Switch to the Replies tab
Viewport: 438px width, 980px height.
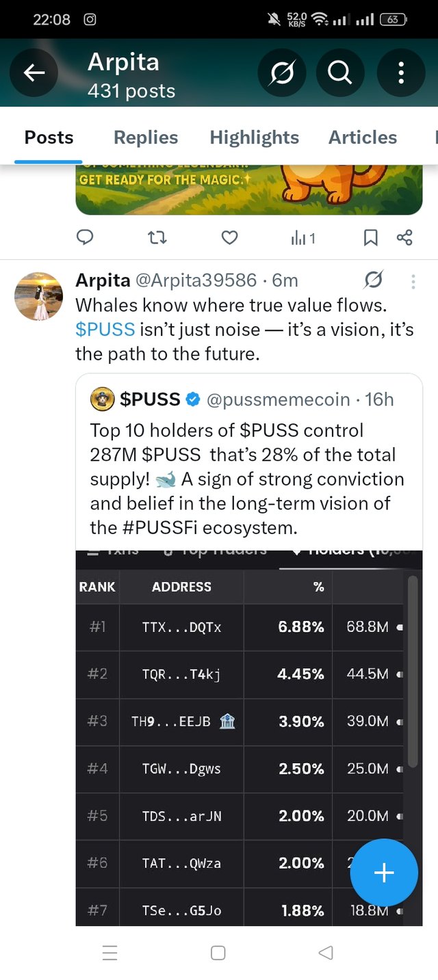146,137
